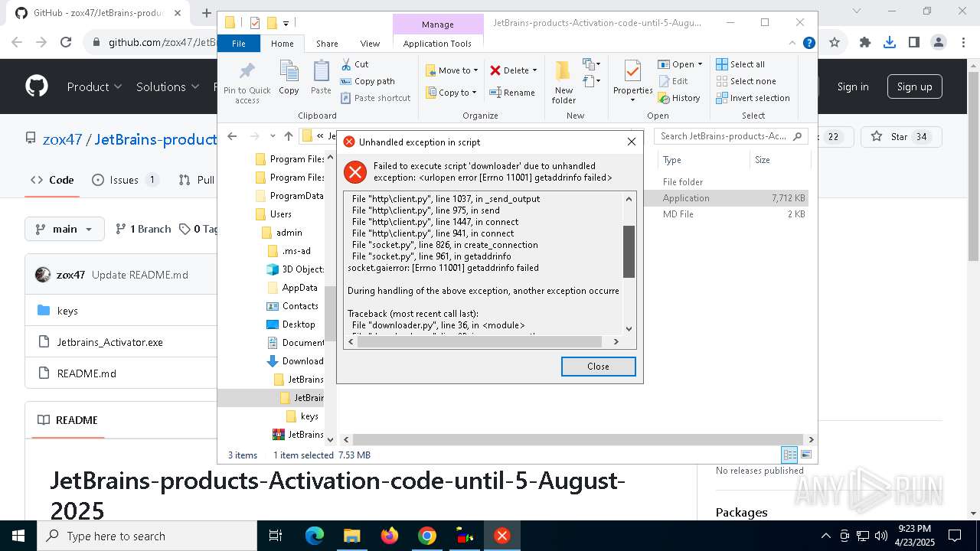The width and height of the screenshot is (980, 551).
Task: Click Select none in ribbon
Action: [x=746, y=81]
